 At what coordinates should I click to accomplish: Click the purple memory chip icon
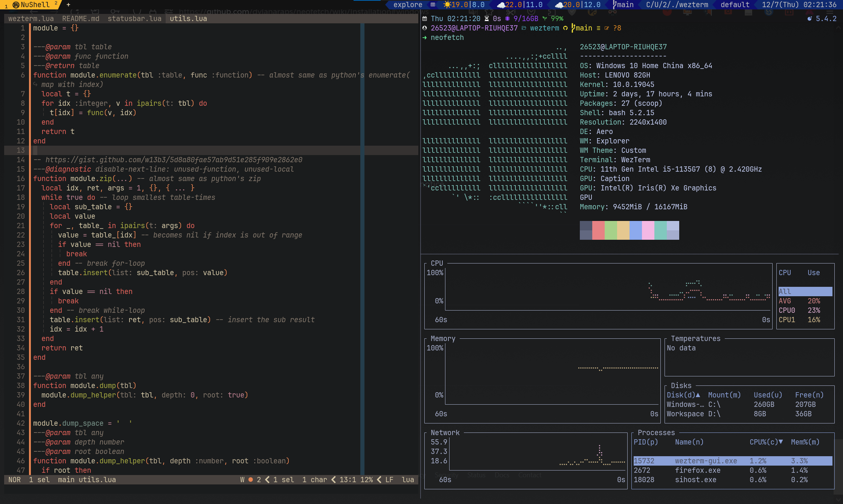coord(507,18)
